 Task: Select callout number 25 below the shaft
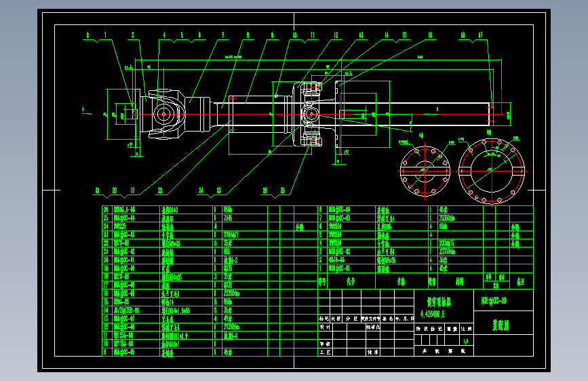coord(283,190)
